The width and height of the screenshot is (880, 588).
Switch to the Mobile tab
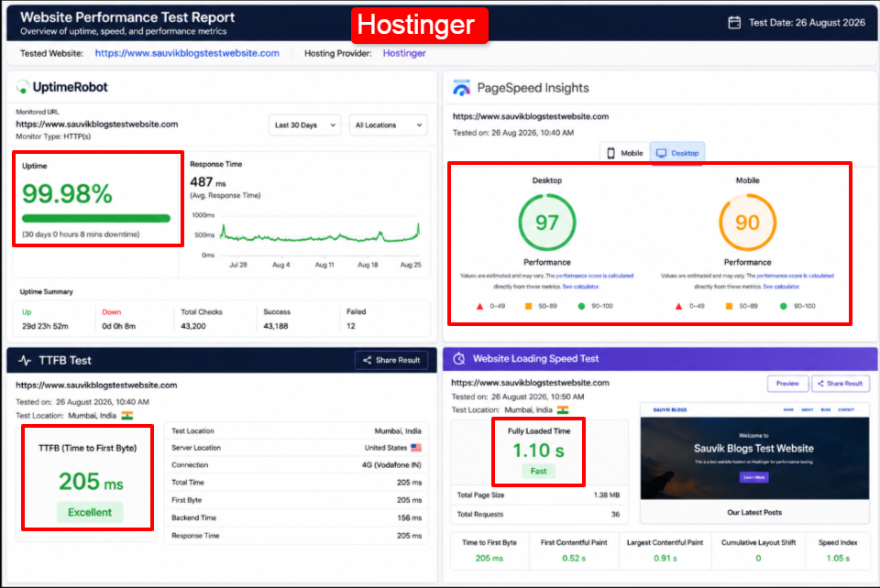[624, 153]
